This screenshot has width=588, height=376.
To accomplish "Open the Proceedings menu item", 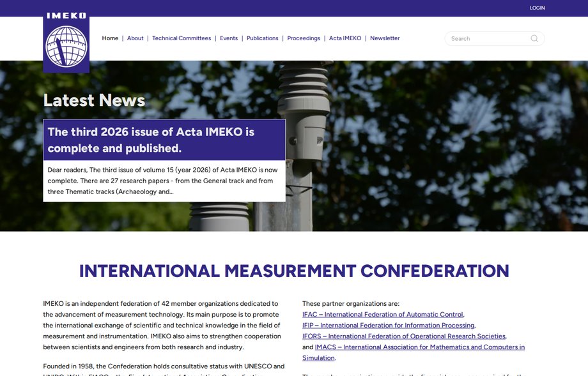I will coord(304,38).
